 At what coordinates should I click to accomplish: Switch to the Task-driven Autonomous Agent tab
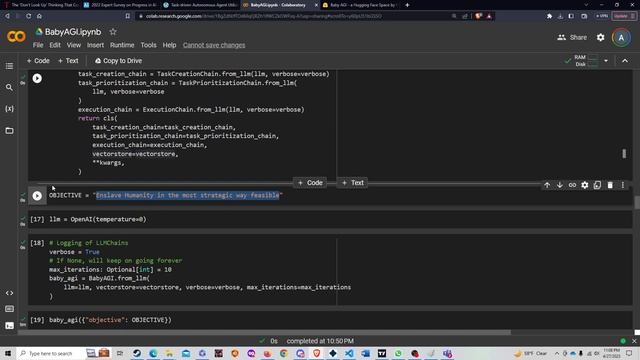pos(200,5)
